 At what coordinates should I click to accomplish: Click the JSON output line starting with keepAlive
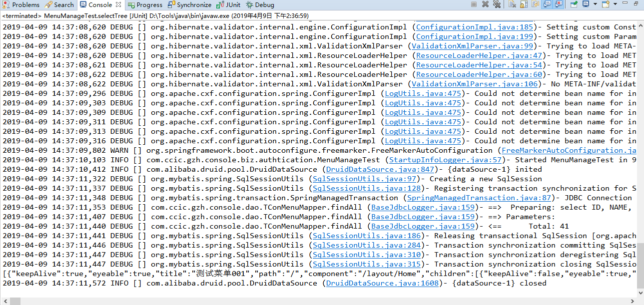[x=319, y=274]
